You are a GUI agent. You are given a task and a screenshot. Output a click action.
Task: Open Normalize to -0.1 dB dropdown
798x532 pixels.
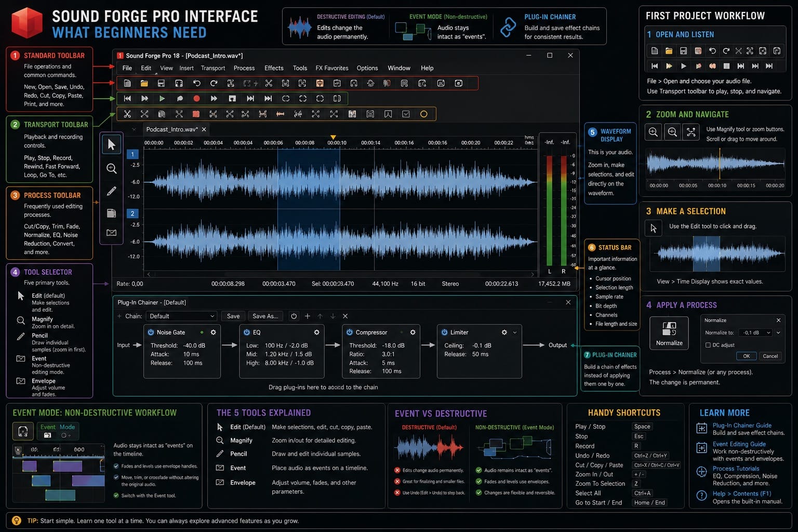756,332
